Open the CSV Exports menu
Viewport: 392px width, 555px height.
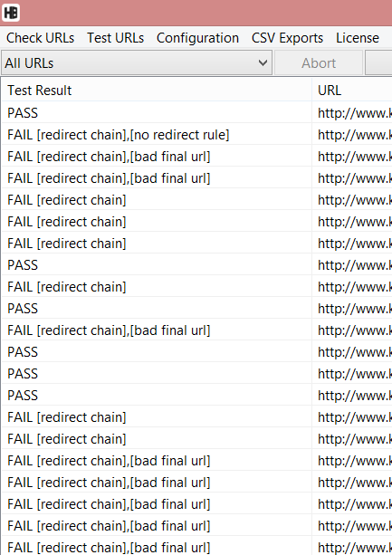tap(287, 38)
